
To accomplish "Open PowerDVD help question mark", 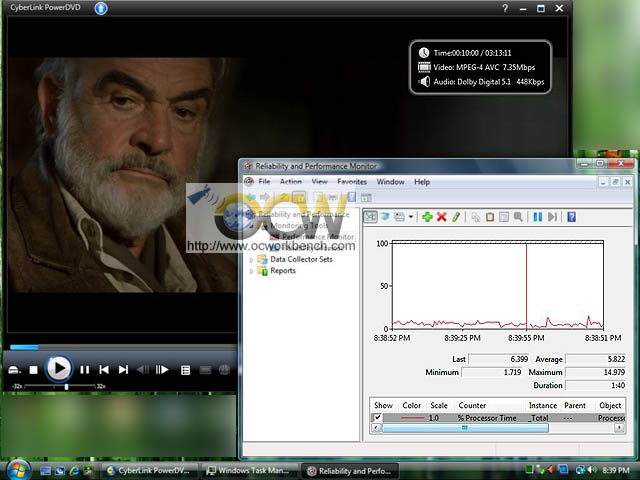I will point(505,8).
